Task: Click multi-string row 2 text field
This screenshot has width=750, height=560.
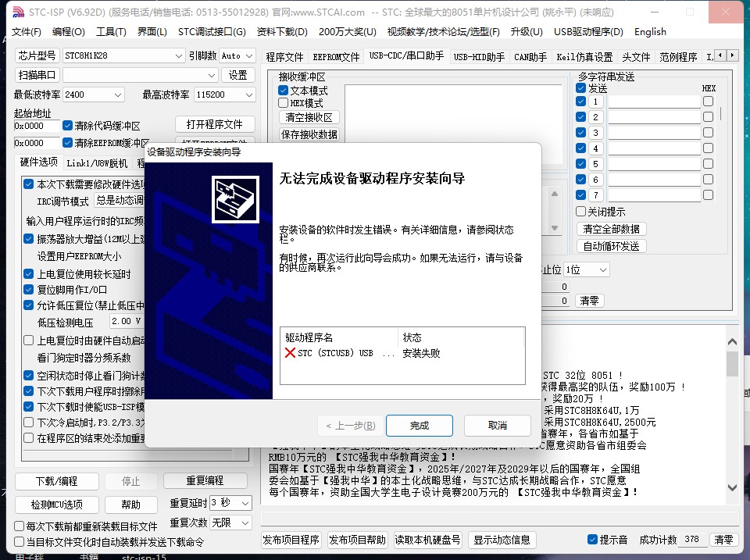Action: [655, 116]
